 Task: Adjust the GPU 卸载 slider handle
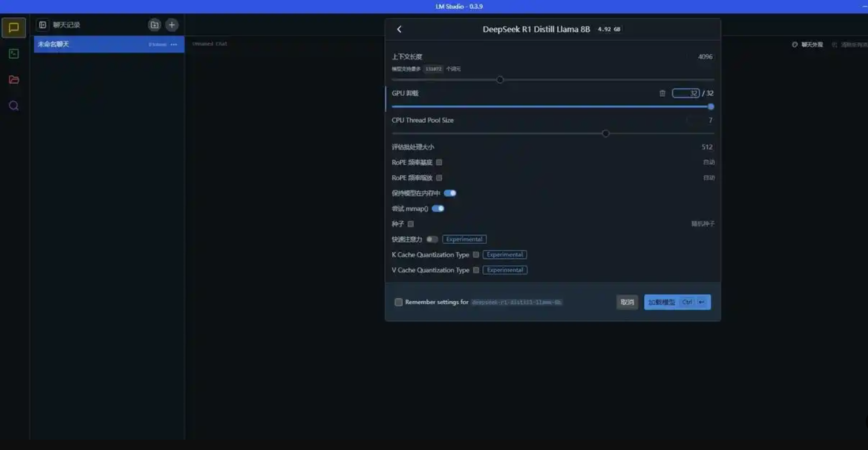[711, 107]
